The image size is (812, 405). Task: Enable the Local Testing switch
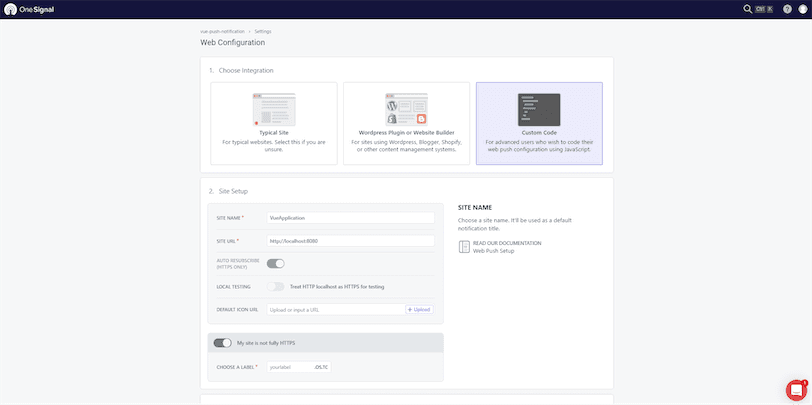coord(276,286)
